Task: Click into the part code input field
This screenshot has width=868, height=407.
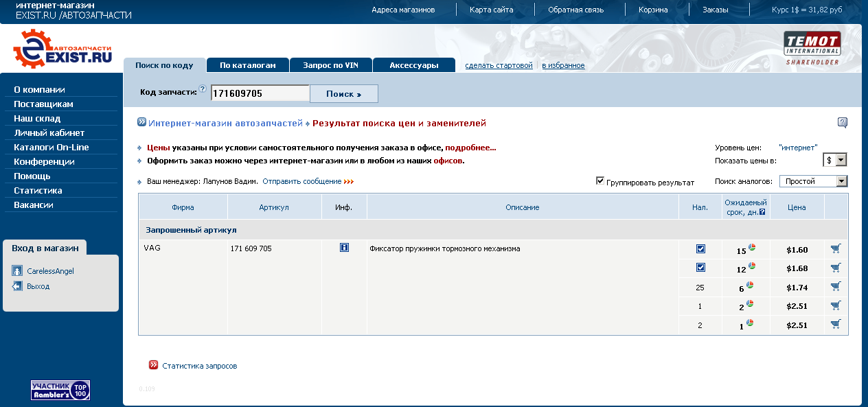Action: click(260, 93)
